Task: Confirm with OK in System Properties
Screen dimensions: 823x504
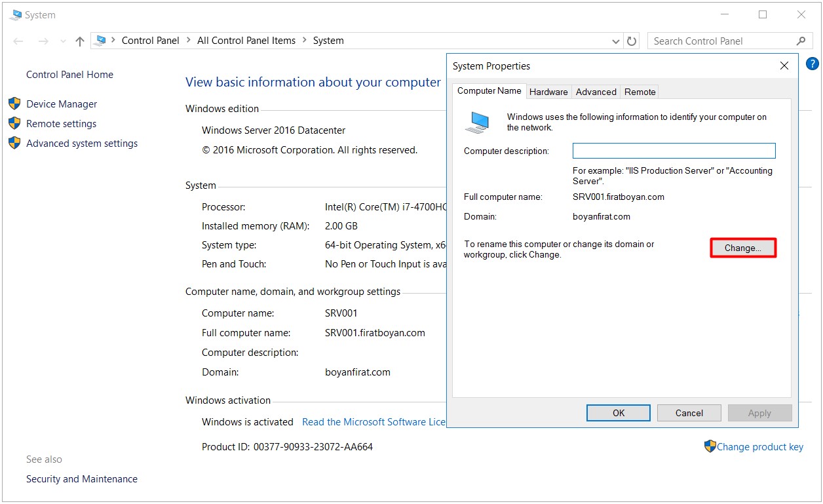Action: click(619, 413)
